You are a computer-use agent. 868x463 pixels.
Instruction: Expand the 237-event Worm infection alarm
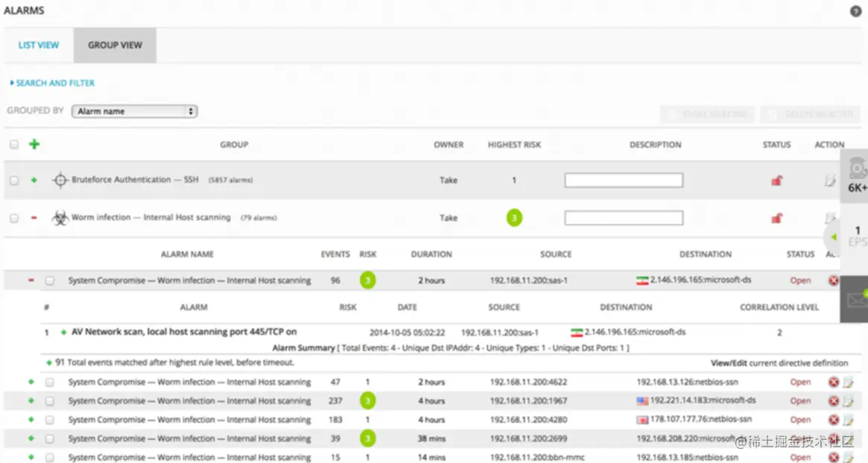(x=31, y=400)
